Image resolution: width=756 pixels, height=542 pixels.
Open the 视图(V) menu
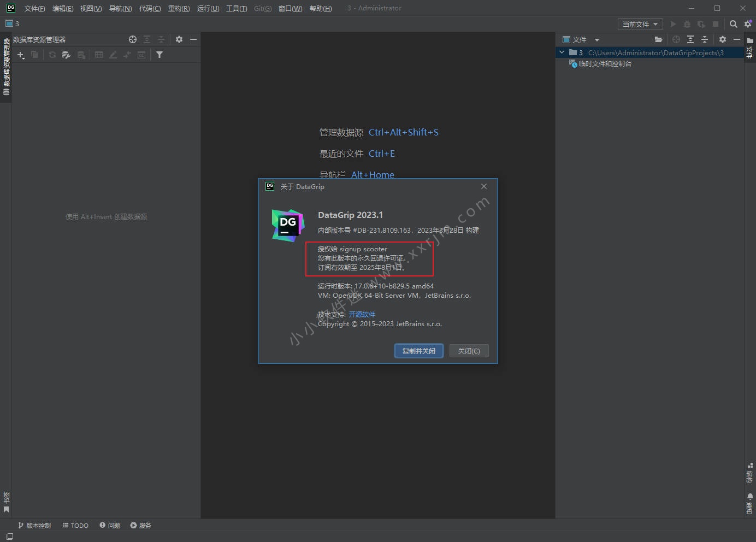91,8
